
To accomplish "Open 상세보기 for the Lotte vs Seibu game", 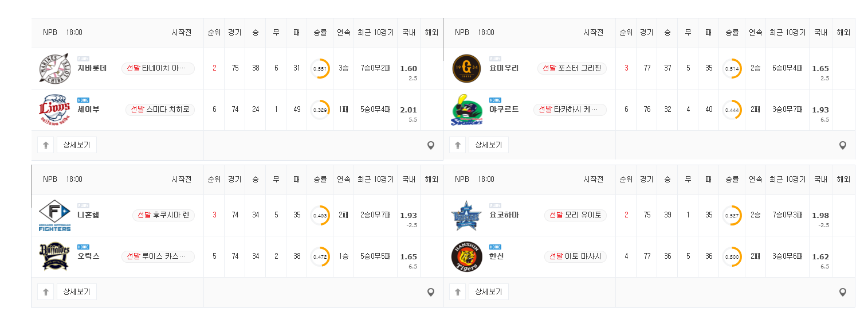I will click(x=77, y=145).
